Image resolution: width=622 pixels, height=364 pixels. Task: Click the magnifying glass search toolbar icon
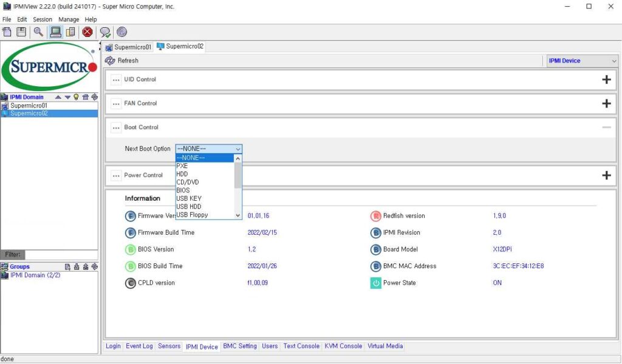(x=38, y=32)
